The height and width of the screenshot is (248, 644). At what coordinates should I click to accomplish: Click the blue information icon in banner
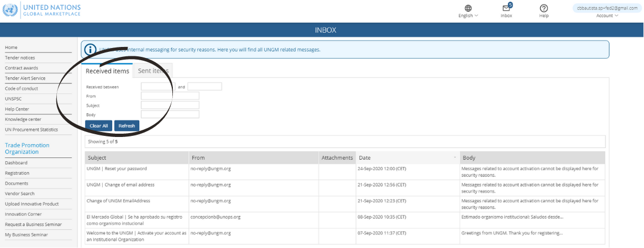(91, 50)
